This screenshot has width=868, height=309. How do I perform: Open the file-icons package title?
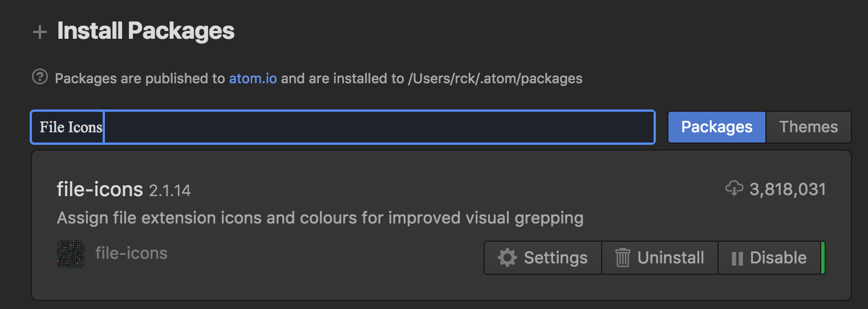pyautogui.click(x=100, y=189)
